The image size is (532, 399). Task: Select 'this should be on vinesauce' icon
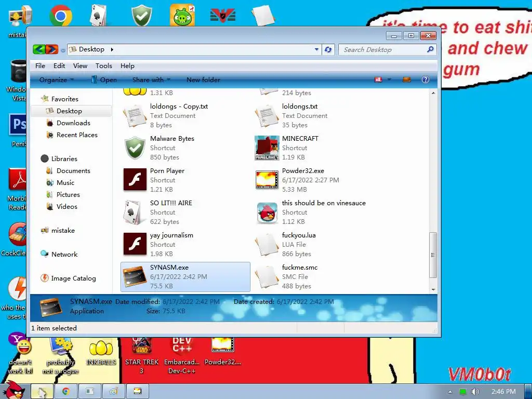point(267,212)
